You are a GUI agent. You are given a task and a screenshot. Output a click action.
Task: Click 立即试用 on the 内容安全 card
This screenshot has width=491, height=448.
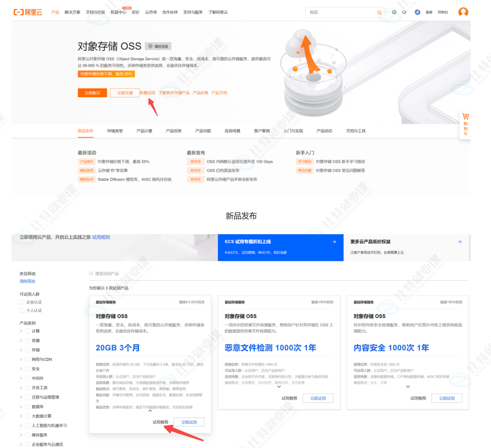tap(447, 398)
